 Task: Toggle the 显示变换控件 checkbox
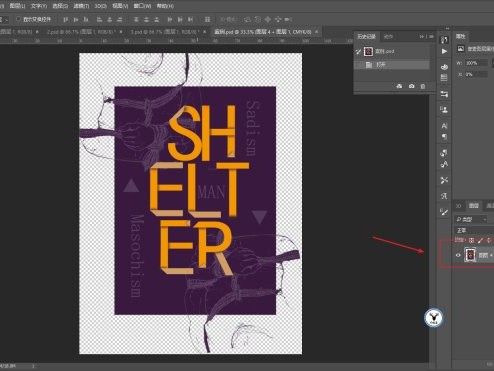[x=19, y=19]
